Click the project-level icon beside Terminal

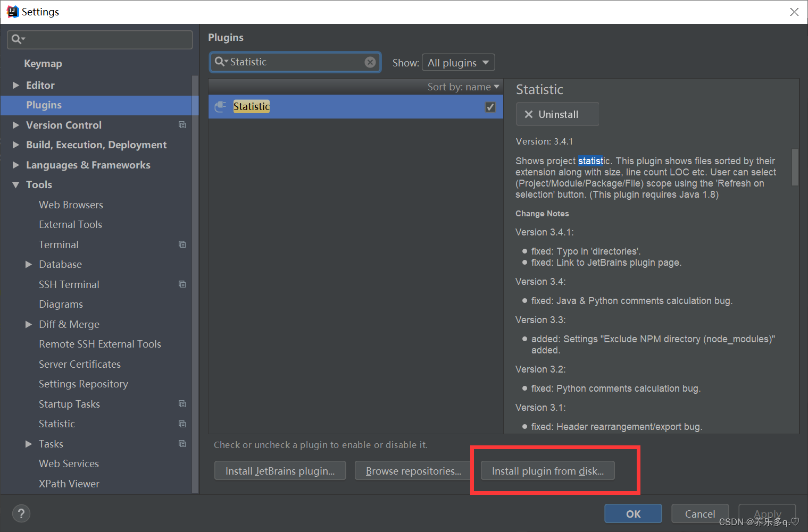[182, 244]
